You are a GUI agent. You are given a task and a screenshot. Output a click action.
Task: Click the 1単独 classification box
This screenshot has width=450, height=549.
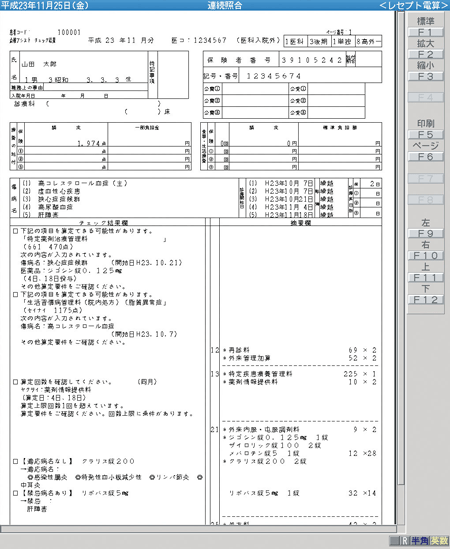click(x=343, y=42)
